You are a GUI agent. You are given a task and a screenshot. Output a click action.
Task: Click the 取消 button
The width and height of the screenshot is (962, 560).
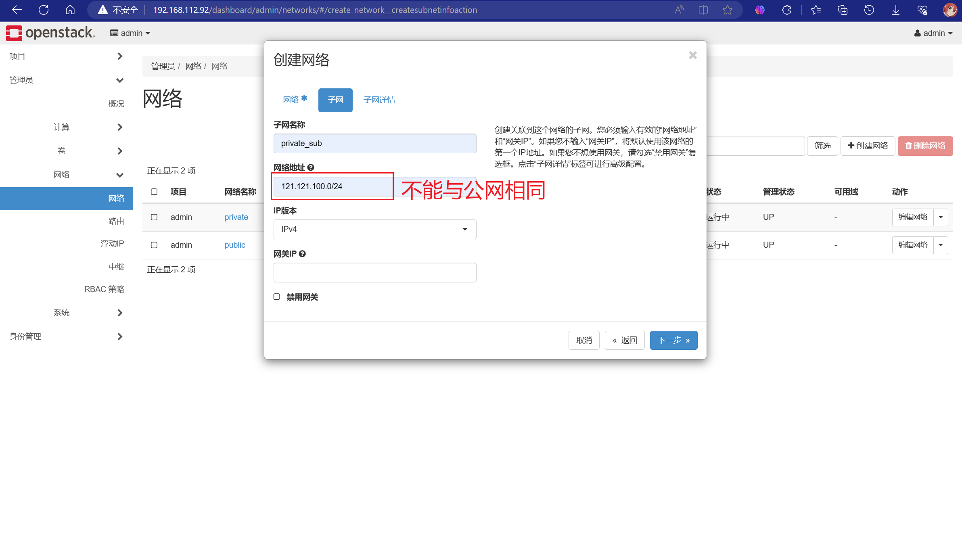[583, 340]
